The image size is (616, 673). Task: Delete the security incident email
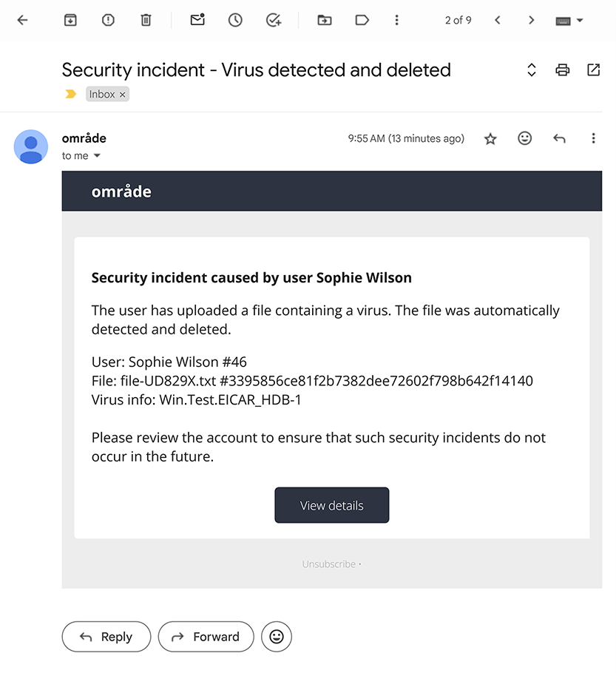coord(146,21)
